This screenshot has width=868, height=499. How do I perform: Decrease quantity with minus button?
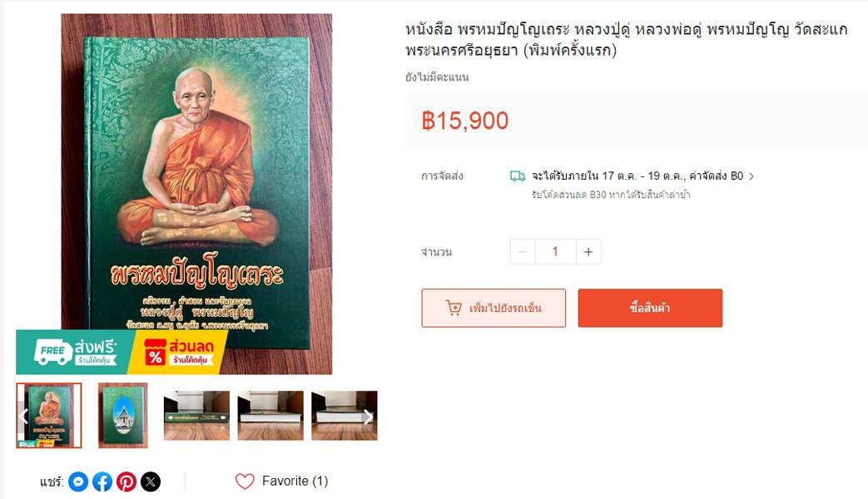(522, 252)
